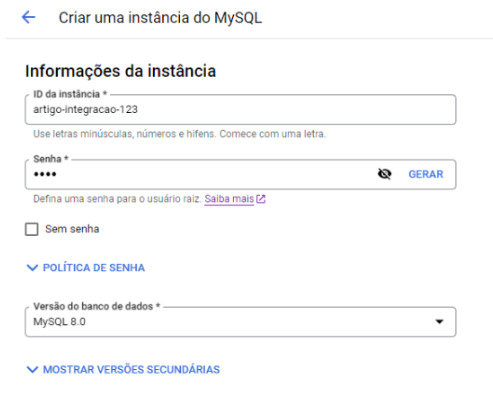The height and width of the screenshot is (393, 493).
Task: Check the Sem senha checkbox
Action: point(32,229)
